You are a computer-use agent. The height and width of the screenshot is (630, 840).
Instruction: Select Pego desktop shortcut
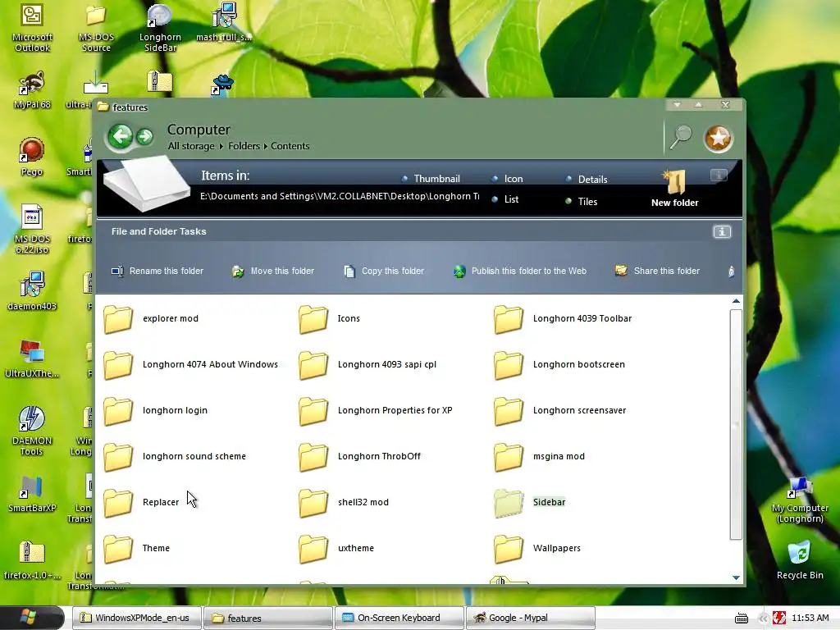click(32, 157)
